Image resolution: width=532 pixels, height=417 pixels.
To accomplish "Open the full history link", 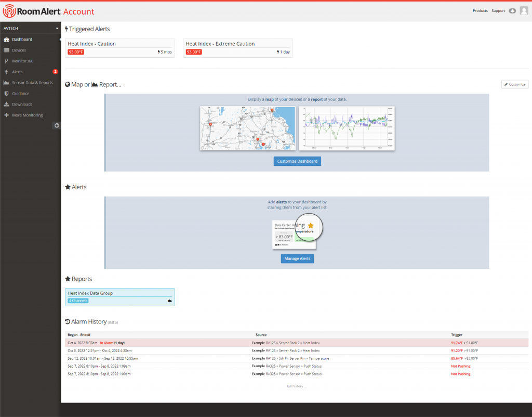I will point(296,386).
